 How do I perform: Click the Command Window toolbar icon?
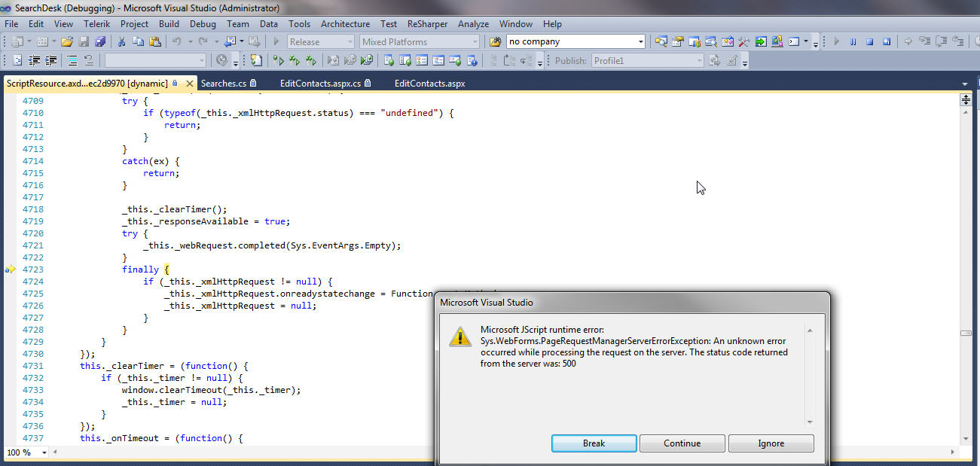coord(793,42)
